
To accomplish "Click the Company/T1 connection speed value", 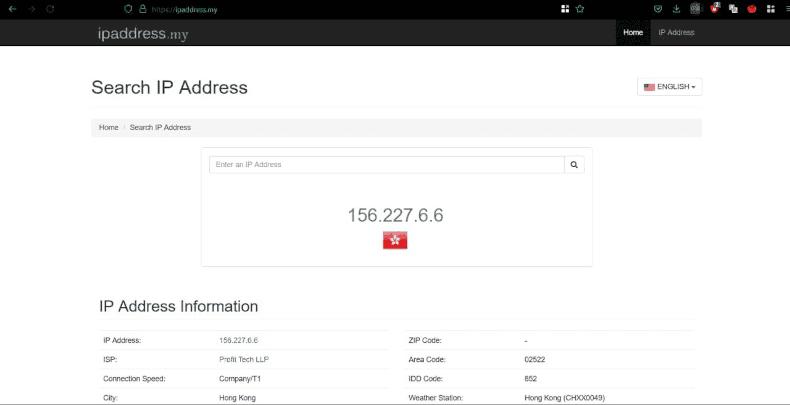I will coord(240,379).
